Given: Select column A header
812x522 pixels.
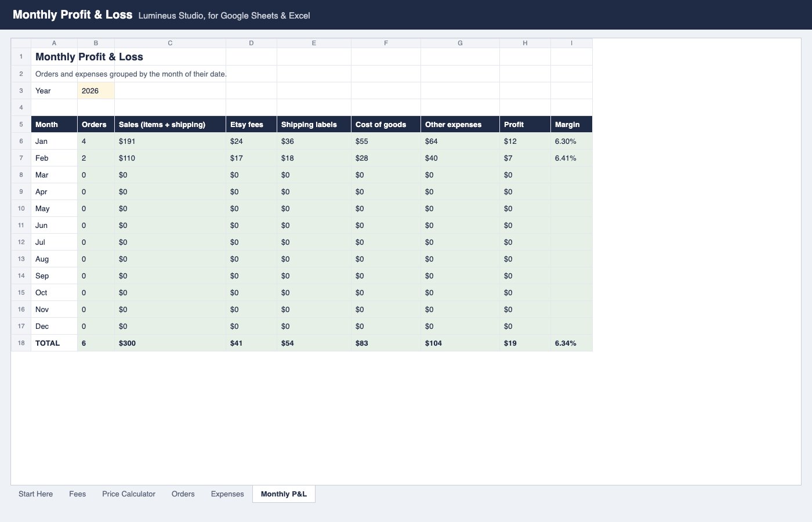Looking at the screenshot, I should tap(54, 43).
